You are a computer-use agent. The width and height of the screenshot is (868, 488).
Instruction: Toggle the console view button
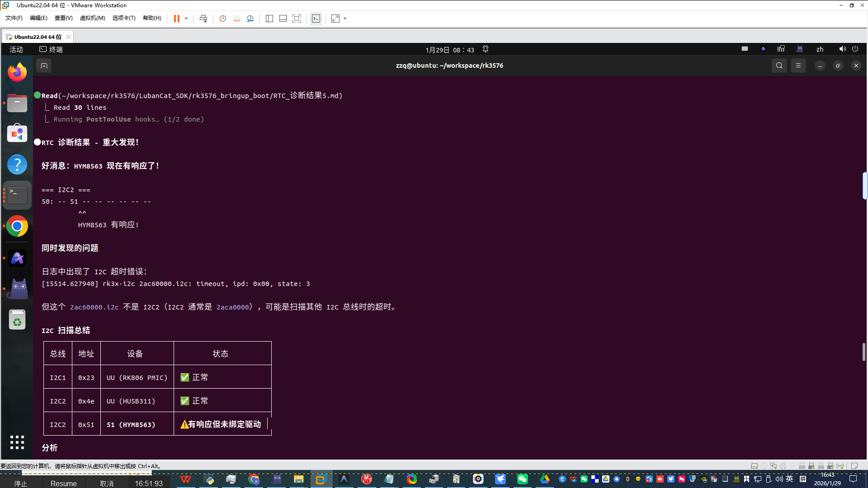pos(316,19)
